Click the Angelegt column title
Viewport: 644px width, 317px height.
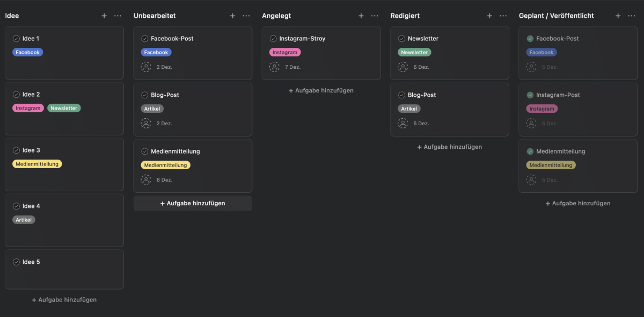276,16
